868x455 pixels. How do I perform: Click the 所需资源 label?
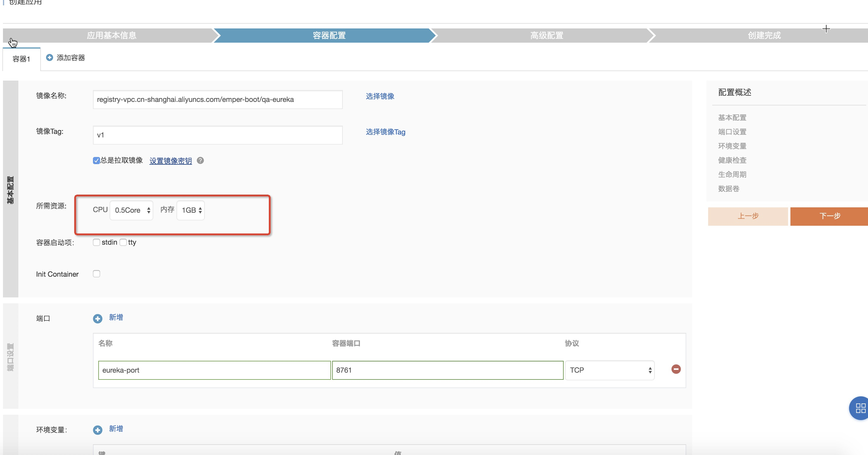[x=51, y=206]
